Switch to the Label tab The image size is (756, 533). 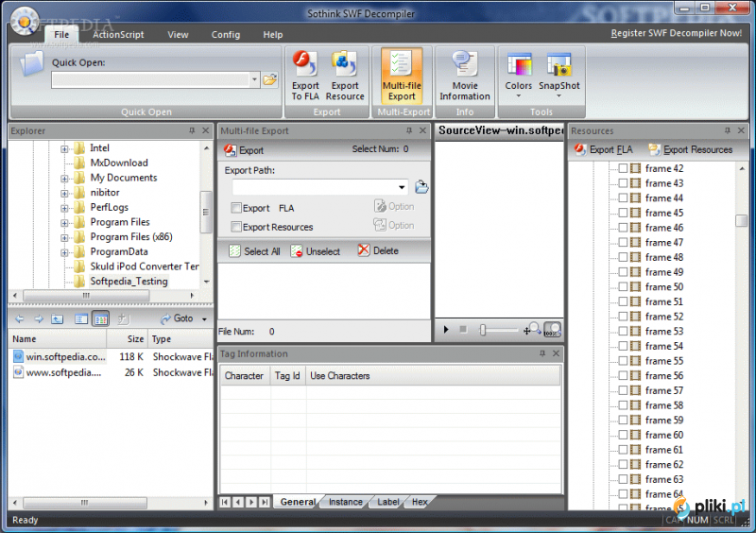(388, 502)
